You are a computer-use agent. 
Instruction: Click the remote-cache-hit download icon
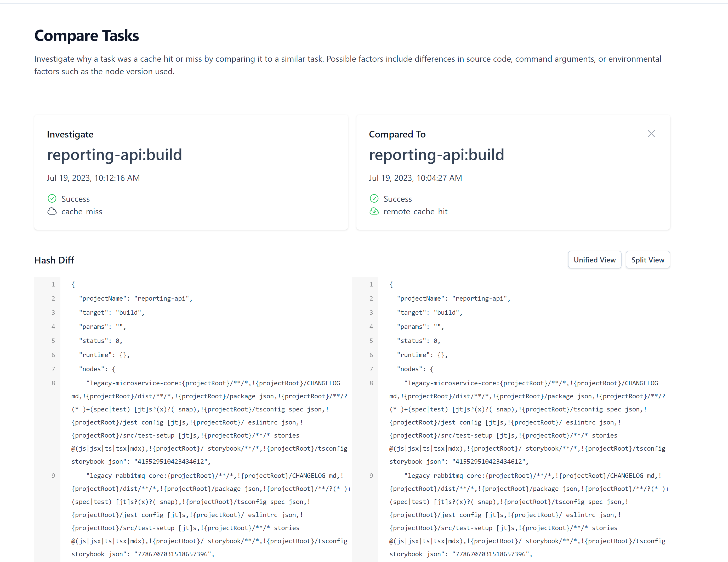374,211
